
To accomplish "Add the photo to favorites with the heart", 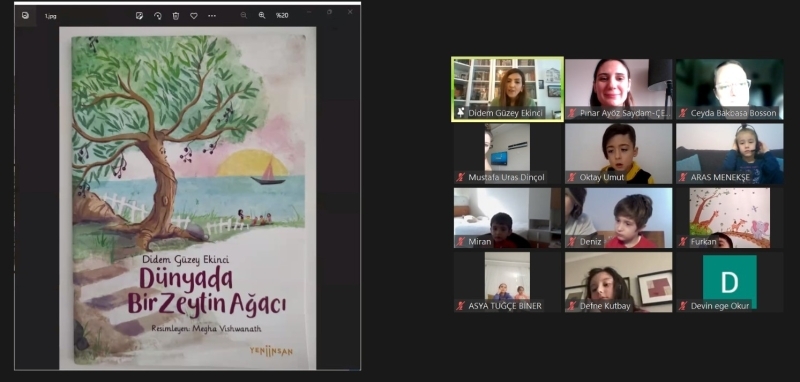I will click(x=194, y=16).
